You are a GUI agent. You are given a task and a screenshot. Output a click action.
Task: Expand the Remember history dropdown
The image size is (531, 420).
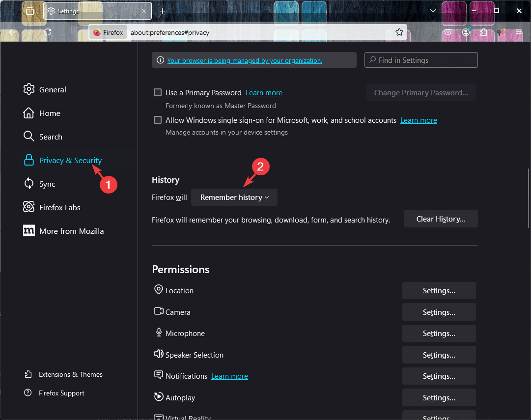tap(234, 197)
